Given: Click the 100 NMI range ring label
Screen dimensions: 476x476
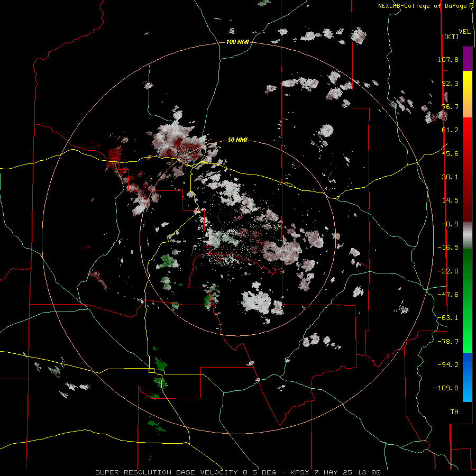Looking at the screenshot, I should point(237,42).
